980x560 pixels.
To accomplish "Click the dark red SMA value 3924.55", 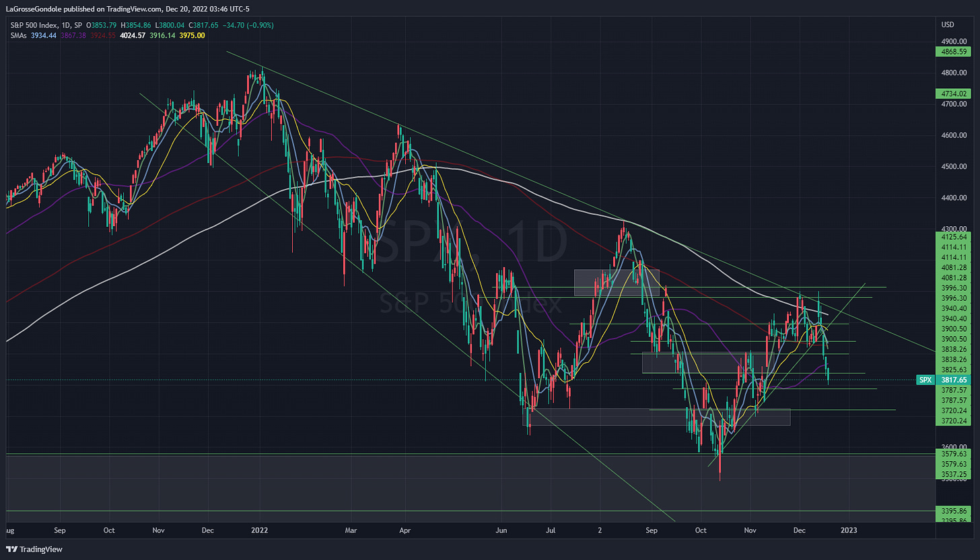I will point(102,35).
